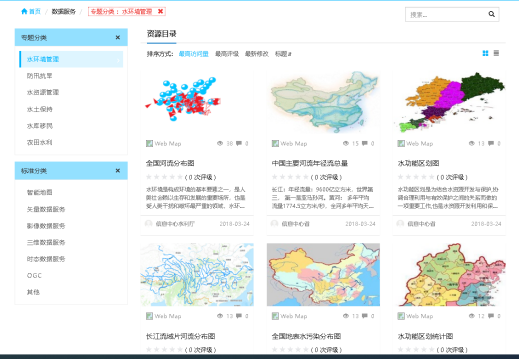Click author avatar on 水功能区划图 card
Viewport: 520px width, 360px height.
pos(400,223)
